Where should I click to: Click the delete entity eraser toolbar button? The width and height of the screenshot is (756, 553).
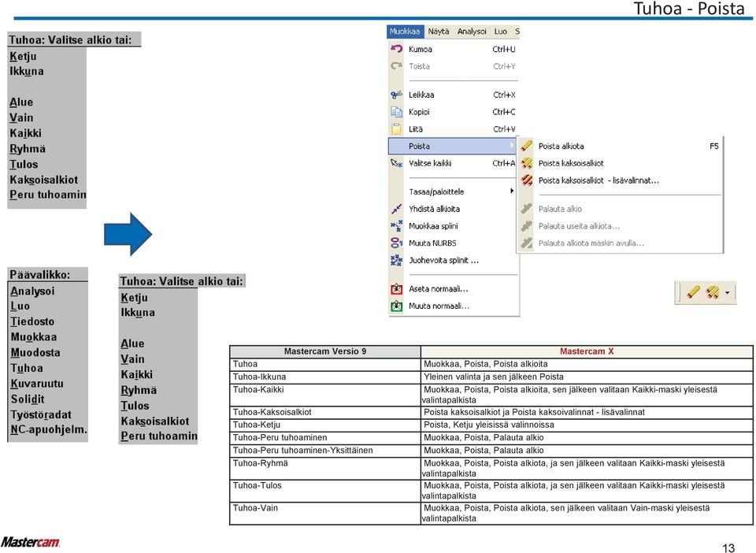tap(693, 292)
